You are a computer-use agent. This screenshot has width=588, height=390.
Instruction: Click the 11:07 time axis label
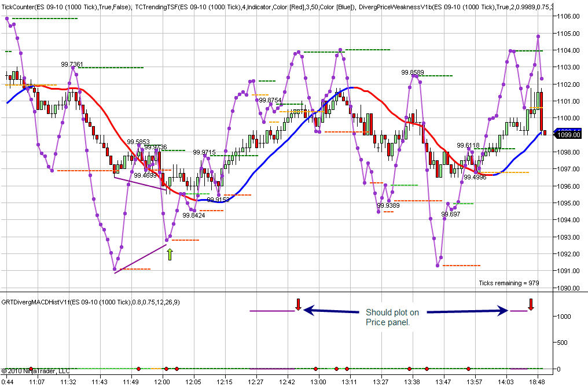[37, 382]
